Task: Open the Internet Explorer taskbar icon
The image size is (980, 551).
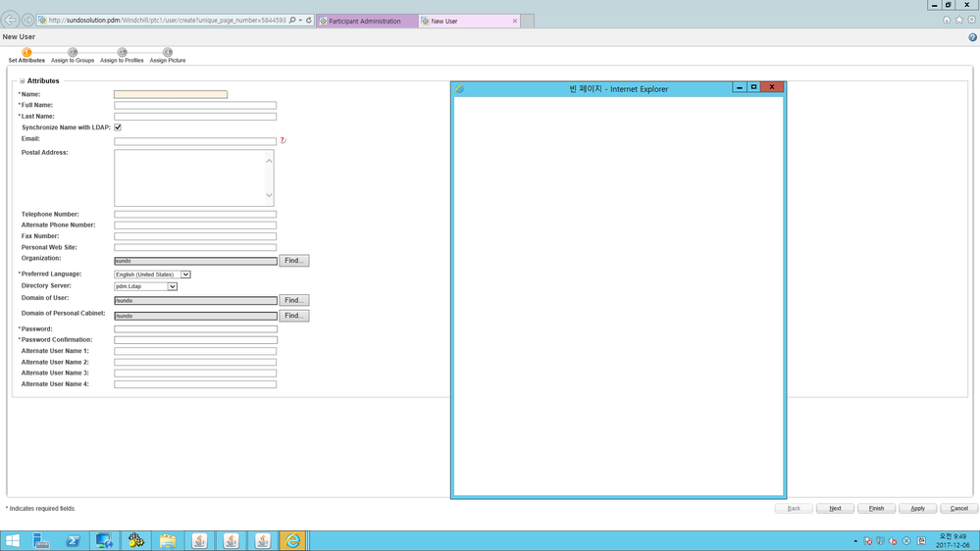Action: (292, 540)
